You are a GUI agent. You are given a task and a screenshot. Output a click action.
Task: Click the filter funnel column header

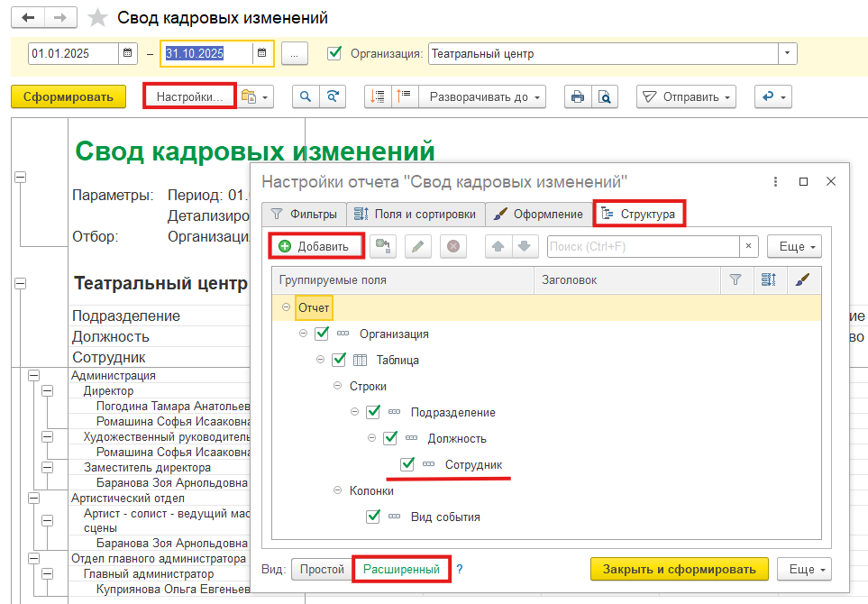click(x=736, y=280)
